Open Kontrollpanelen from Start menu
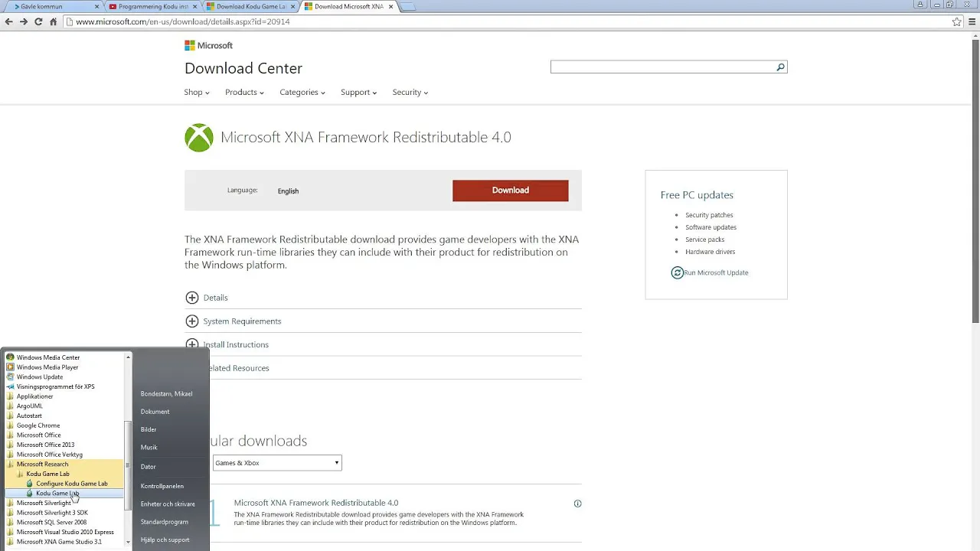980x551 pixels. (x=162, y=486)
